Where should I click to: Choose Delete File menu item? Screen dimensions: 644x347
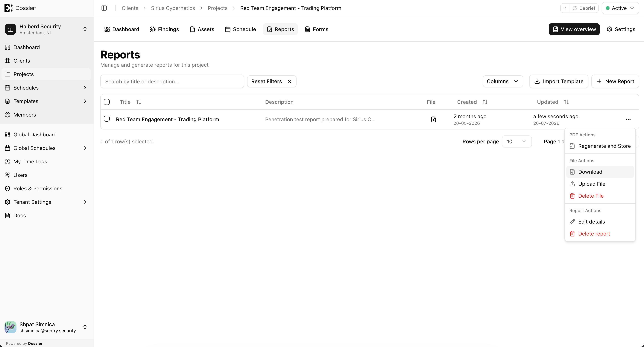click(x=600, y=196)
